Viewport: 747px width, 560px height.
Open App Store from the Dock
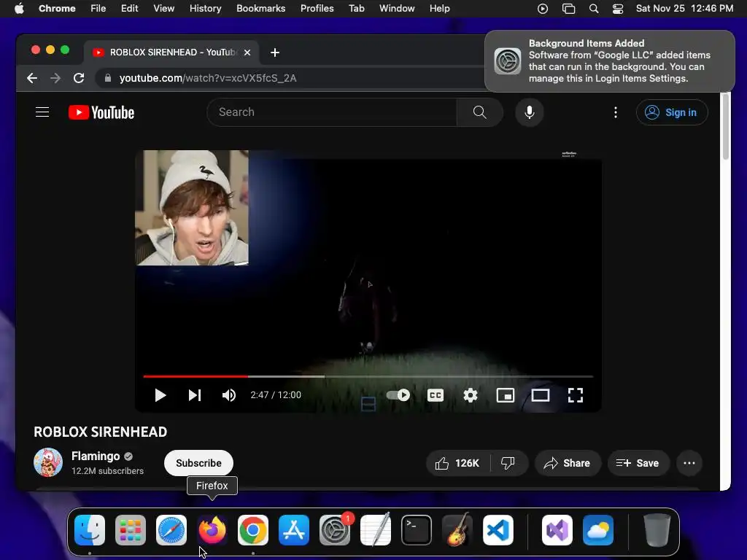point(294,530)
